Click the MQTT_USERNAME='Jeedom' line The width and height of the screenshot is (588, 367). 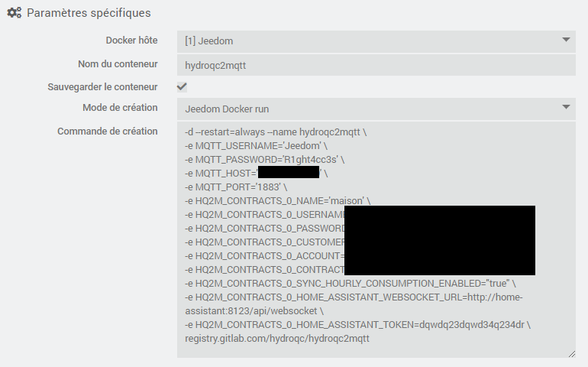256,146
